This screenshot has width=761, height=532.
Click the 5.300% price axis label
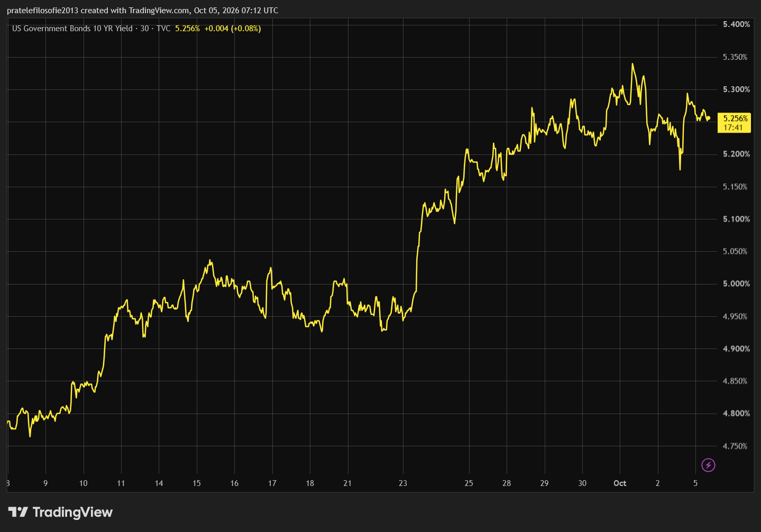pyautogui.click(x=736, y=89)
